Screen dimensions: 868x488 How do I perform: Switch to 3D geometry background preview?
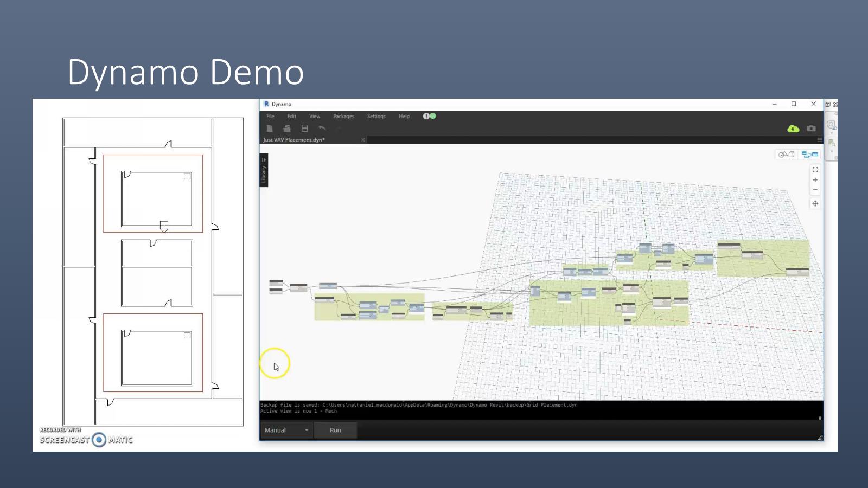(787, 155)
